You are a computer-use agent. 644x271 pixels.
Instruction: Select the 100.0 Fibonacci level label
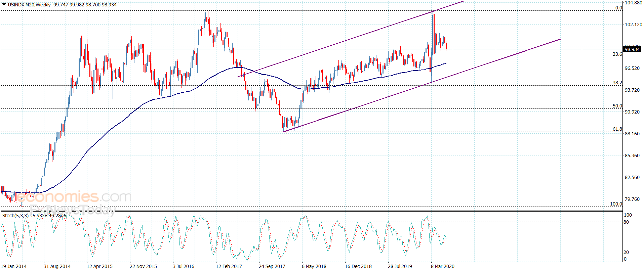616,204
